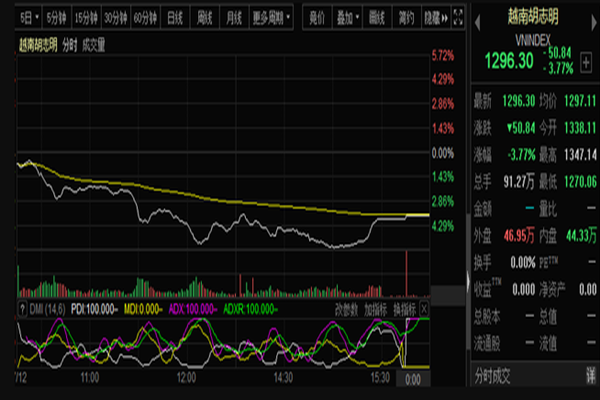600x400 pixels.
Task: Click the 画线 drawing tool button
Action: pyautogui.click(x=377, y=17)
